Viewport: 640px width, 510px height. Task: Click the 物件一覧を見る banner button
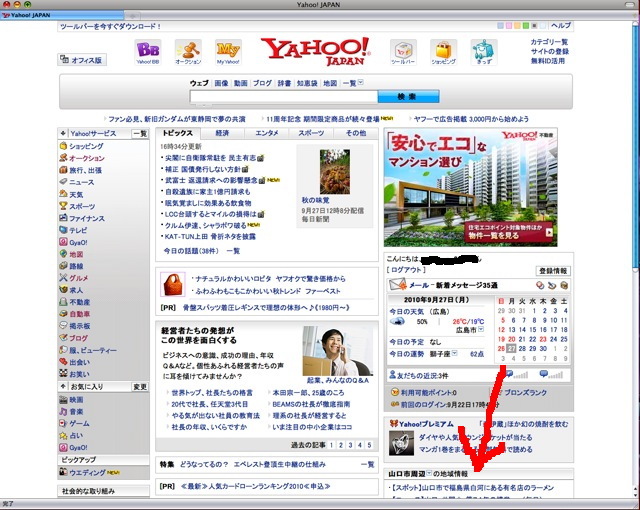pos(509,232)
